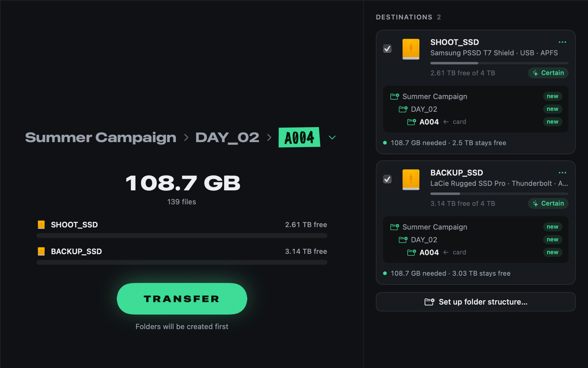Click the A004 new-folder icon under BACKUP_SSD
This screenshot has width=588, height=368.
tap(412, 252)
